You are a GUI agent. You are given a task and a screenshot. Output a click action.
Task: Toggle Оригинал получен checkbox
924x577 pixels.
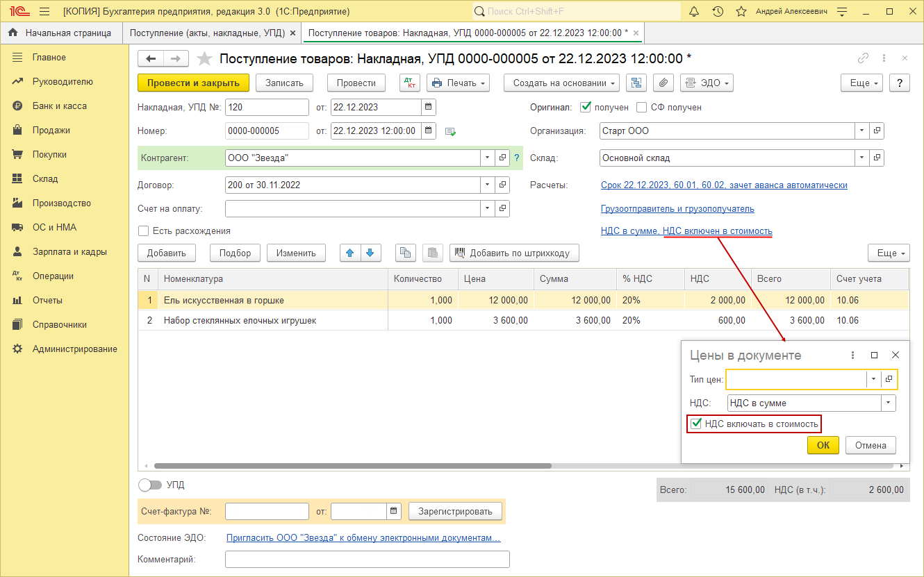coord(586,107)
